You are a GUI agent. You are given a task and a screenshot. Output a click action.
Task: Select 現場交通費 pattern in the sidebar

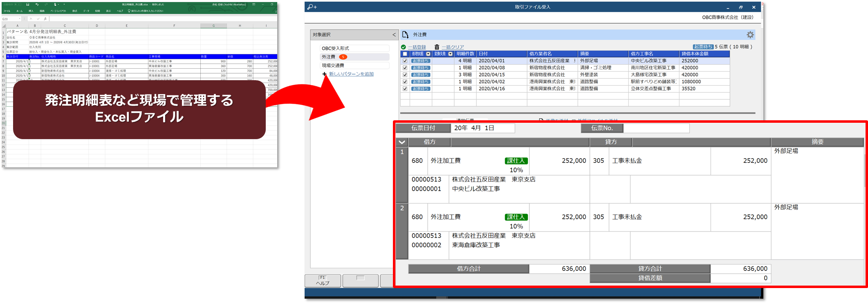click(333, 65)
